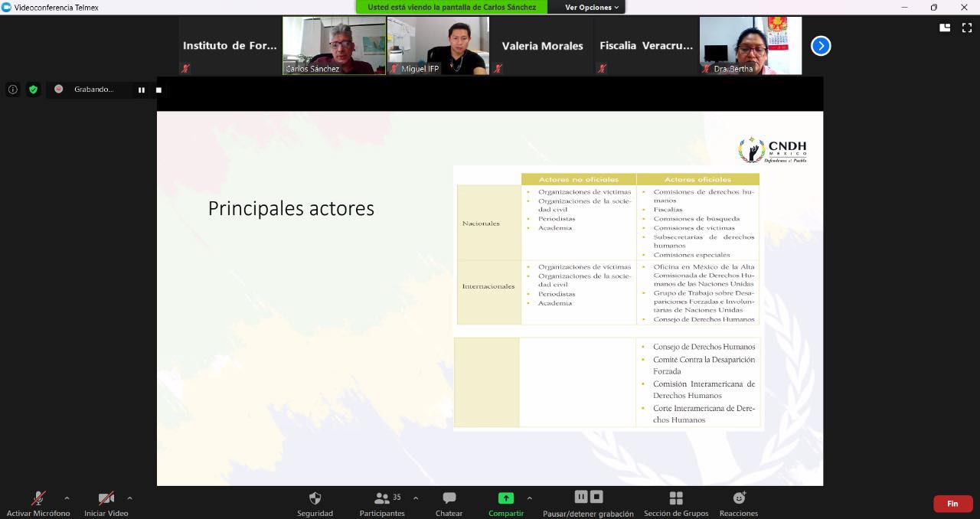Viewport: 980px width, 519px height.
Task: Click muted mic icon on Dra. Bertha tile
Action: click(x=706, y=68)
